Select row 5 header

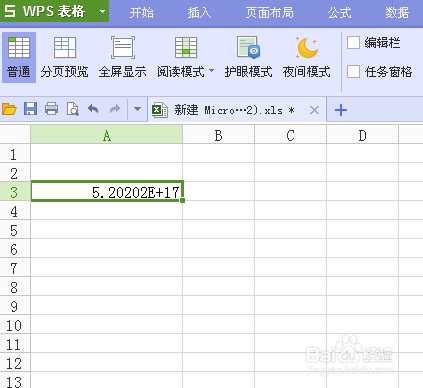coord(15,229)
